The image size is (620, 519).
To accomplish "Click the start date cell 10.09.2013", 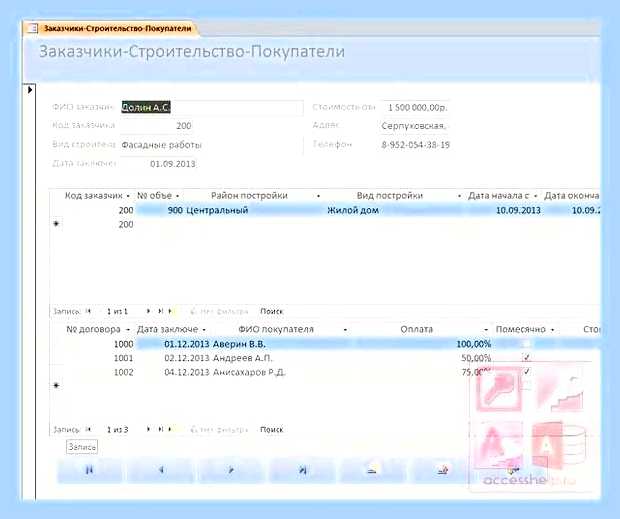I will pos(502,210).
